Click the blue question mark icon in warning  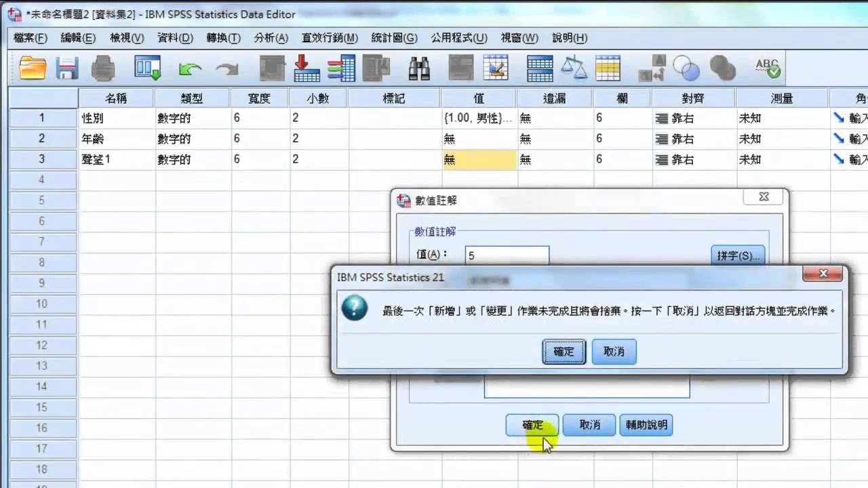tap(355, 308)
